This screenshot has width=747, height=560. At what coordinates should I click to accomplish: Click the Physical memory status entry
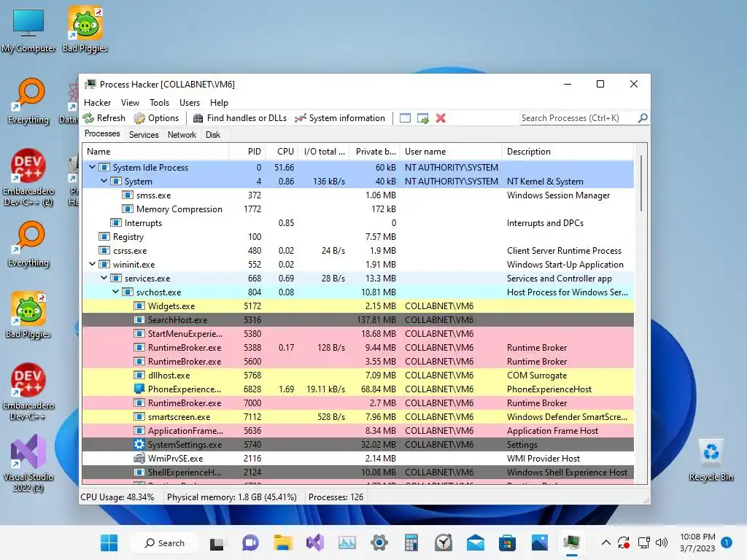[x=231, y=497]
